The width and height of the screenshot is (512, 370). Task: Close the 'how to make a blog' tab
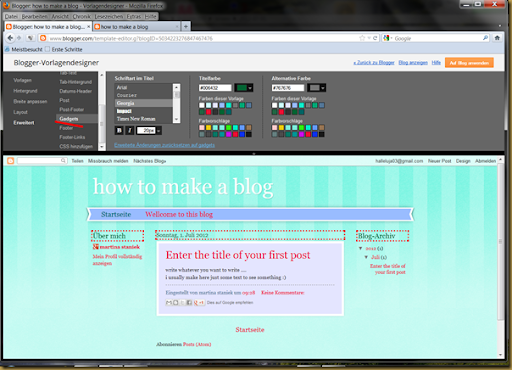click(x=177, y=27)
